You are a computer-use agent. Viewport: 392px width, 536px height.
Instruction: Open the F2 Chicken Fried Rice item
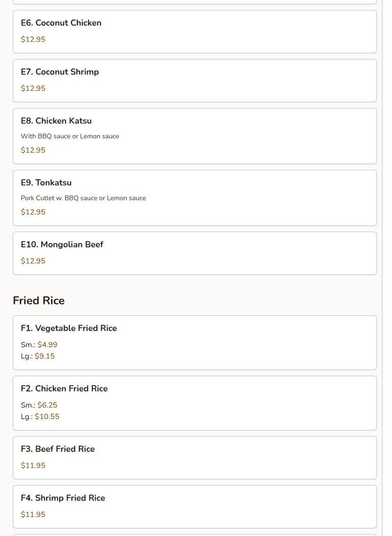click(x=64, y=389)
